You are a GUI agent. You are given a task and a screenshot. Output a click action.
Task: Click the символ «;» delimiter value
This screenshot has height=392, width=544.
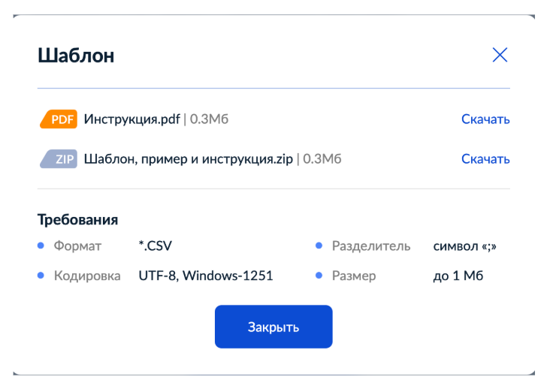coord(465,246)
